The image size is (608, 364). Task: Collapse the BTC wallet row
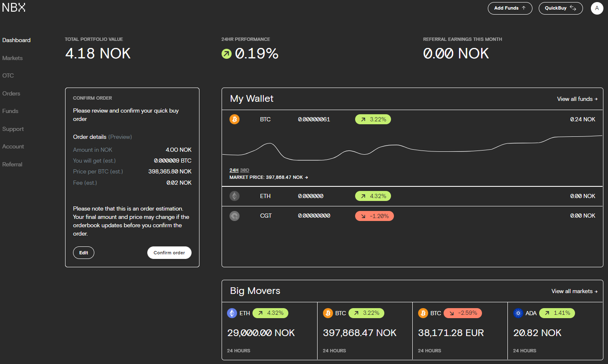click(x=459, y=119)
